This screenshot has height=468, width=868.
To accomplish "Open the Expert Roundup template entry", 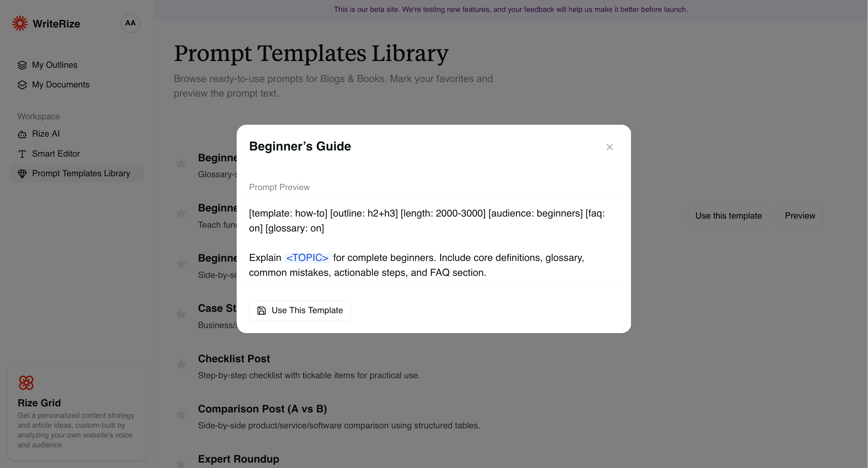I will [x=238, y=459].
